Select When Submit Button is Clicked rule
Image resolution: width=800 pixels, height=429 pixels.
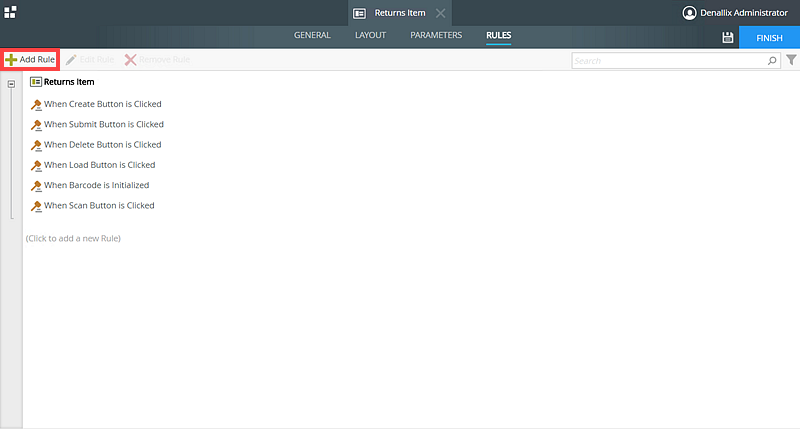pyautogui.click(x=104, y=124)
